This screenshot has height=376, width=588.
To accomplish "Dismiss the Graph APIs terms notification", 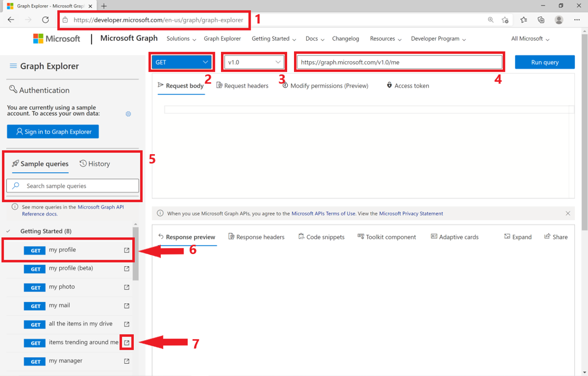I will click(x=568, y=213).
